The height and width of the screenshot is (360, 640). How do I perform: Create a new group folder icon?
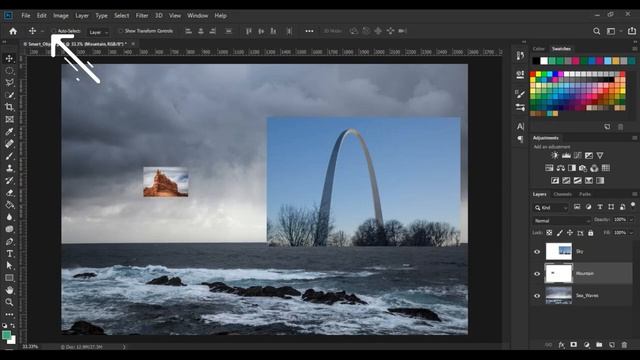tap(599, 345)
